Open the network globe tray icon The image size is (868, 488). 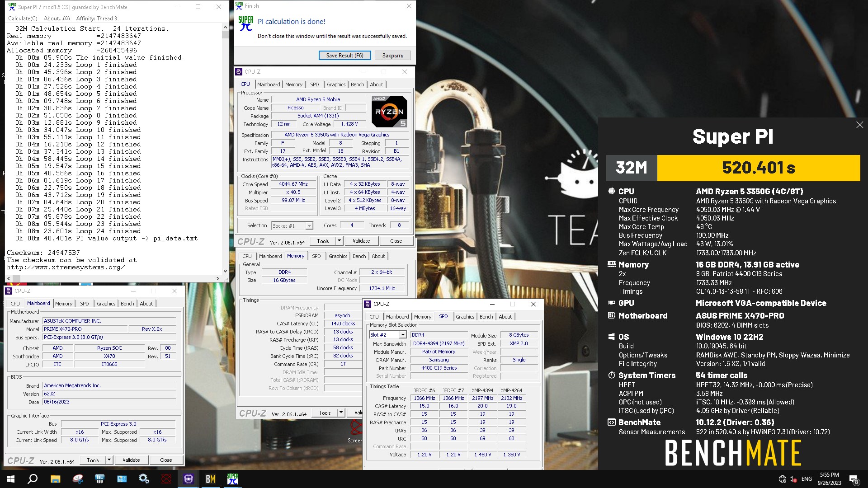(783, 479)
